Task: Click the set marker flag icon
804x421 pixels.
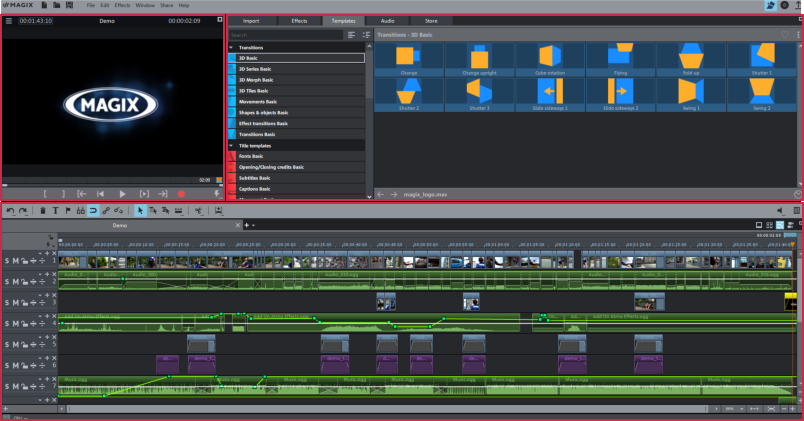Action: coord(67,211)
